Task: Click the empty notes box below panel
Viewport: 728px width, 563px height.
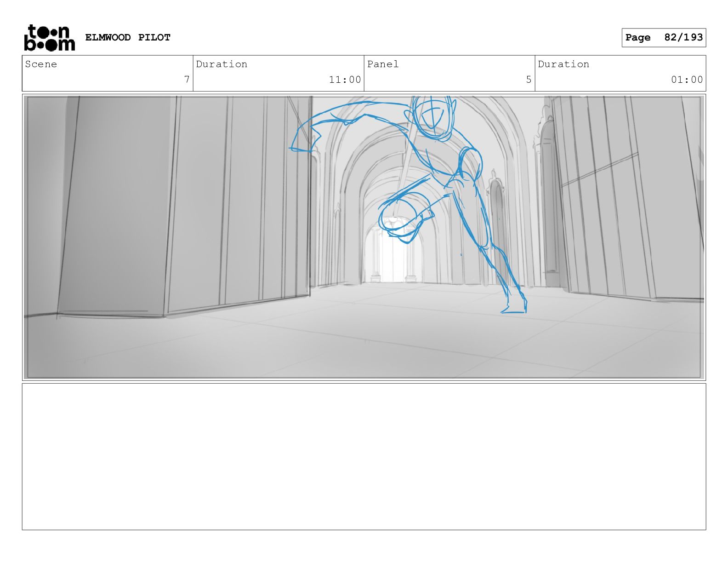Action: [364, 457]
